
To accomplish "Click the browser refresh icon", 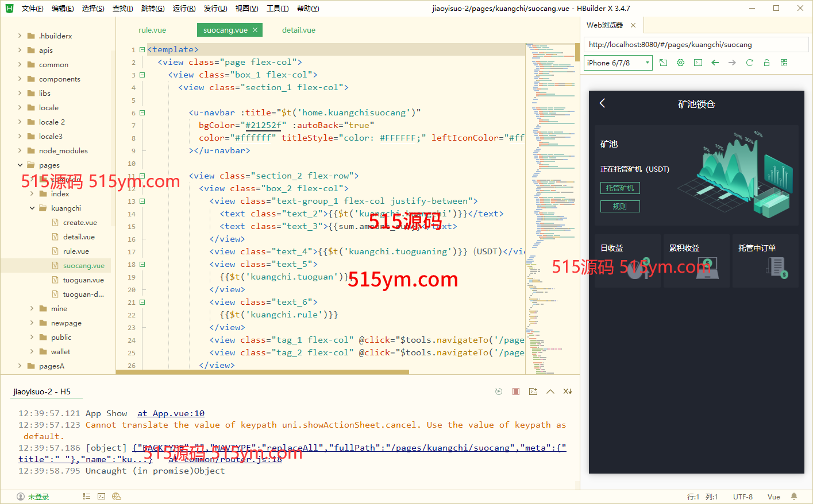I will pos(749,63).
